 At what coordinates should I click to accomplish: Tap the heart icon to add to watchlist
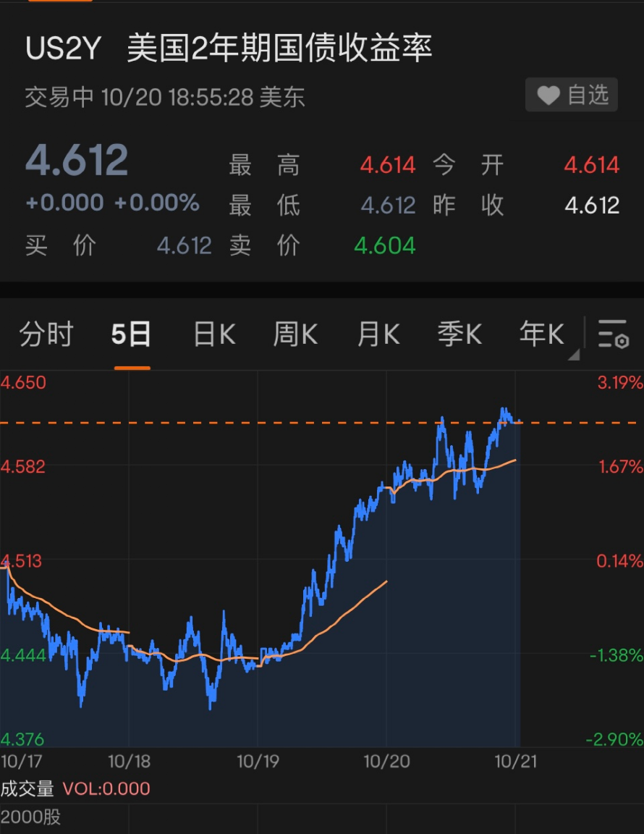[x=548, y=96]
